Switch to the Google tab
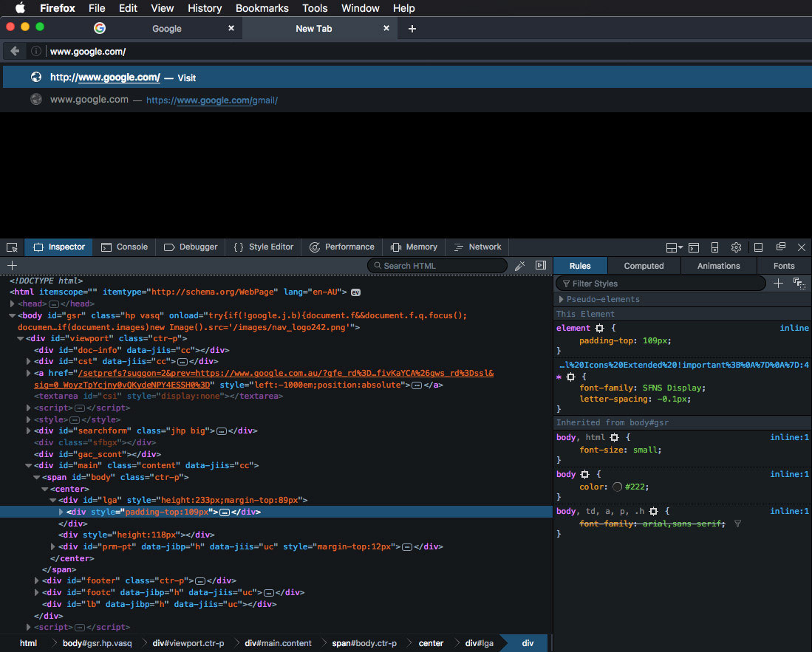The image size is (812, 652). pyautogui.click(x=167, y=29)
